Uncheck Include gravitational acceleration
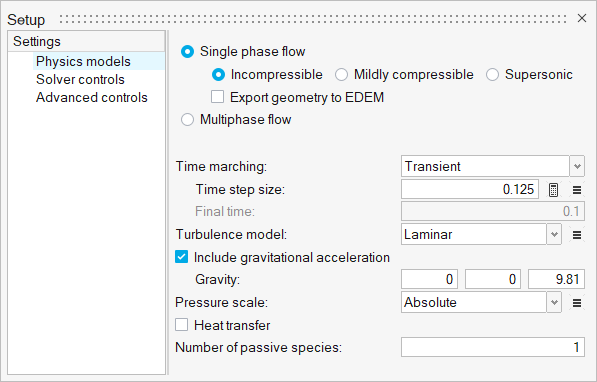 click(182, 257)
